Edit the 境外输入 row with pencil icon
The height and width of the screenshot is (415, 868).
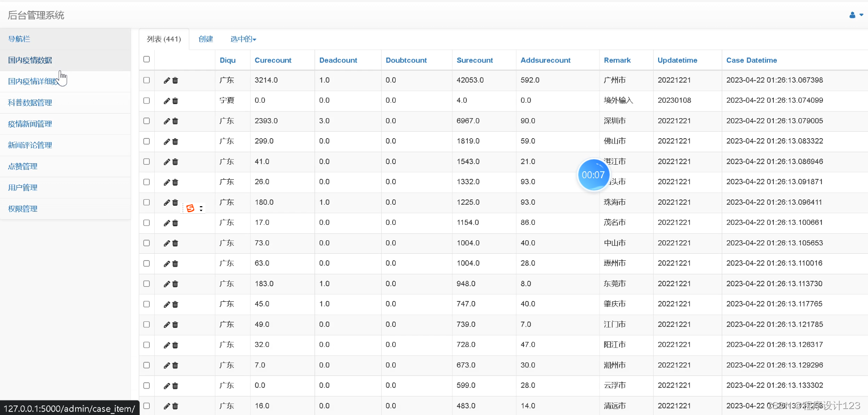[x=167, y=101]
